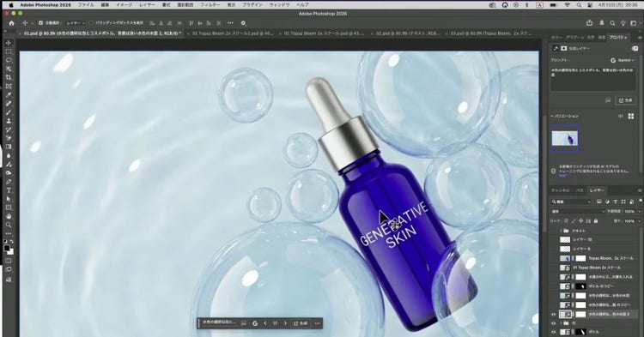Click the lock position icon in Layers panel
Viewport: 644px width, 337px height.
(580, 221)
